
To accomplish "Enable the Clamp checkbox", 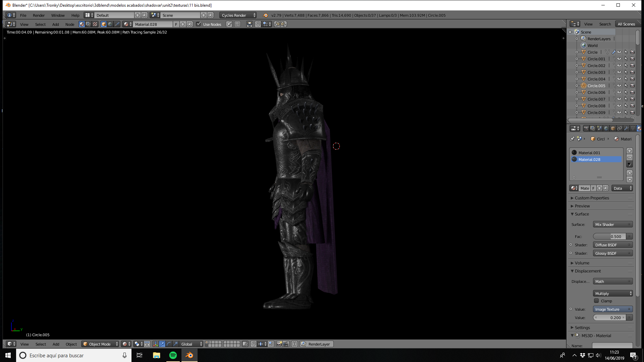I will 596,301.
